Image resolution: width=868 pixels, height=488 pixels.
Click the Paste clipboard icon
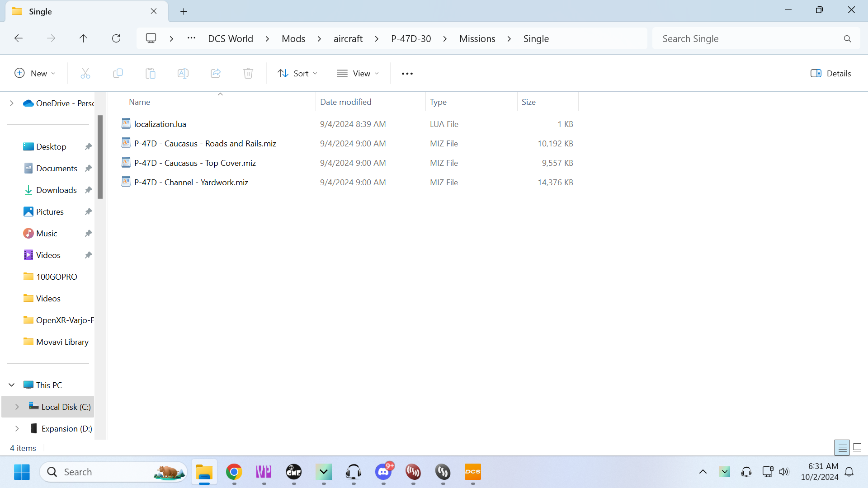151,73
